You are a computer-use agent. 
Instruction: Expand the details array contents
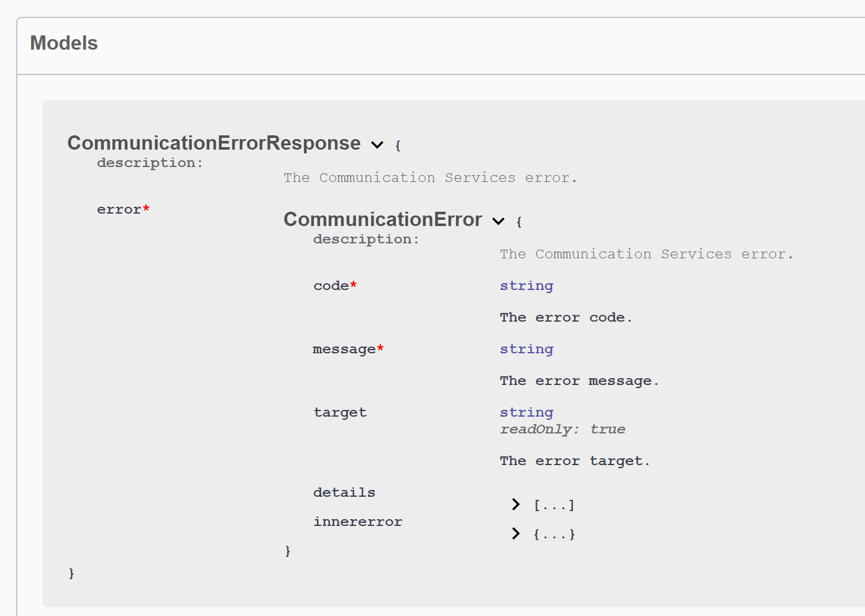(x=515, y=504)
